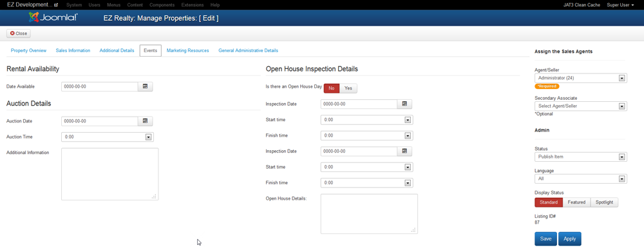Screen dimensions: 644x250
Task: Open the Help menu
Action: click(215, 5)
